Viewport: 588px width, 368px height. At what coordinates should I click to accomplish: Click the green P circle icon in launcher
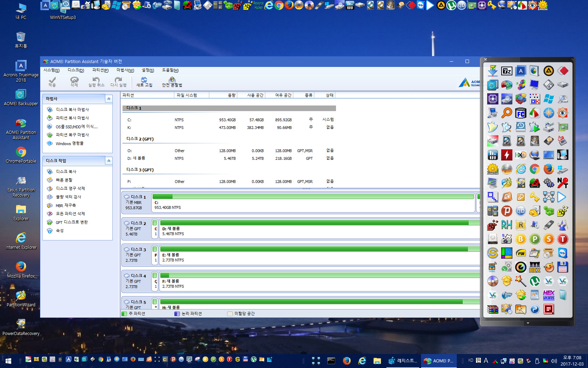coord(534,239)
